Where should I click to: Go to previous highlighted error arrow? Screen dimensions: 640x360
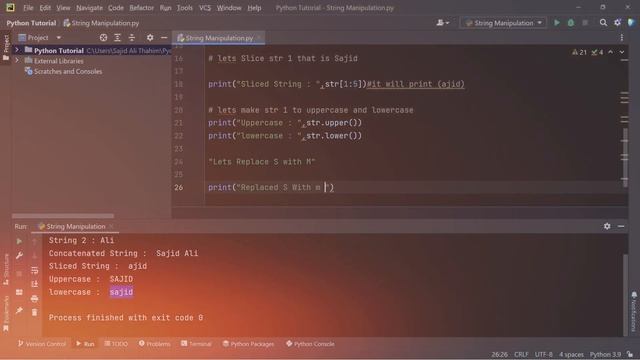(611, 52)
